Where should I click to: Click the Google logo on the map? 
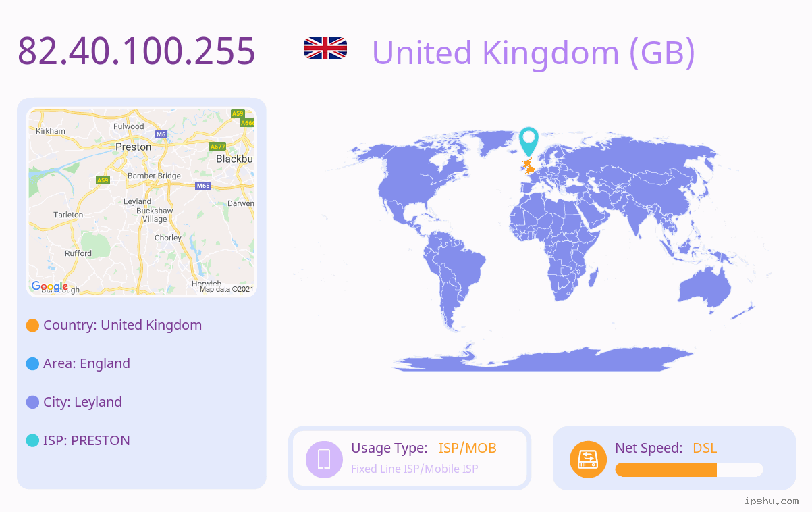click(49, 286)
